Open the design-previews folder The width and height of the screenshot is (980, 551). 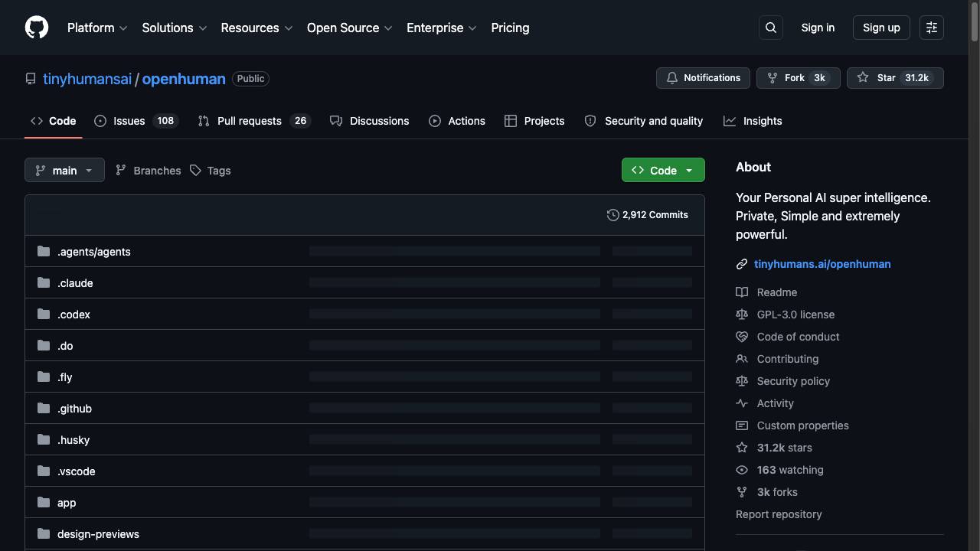pos(98,534)
